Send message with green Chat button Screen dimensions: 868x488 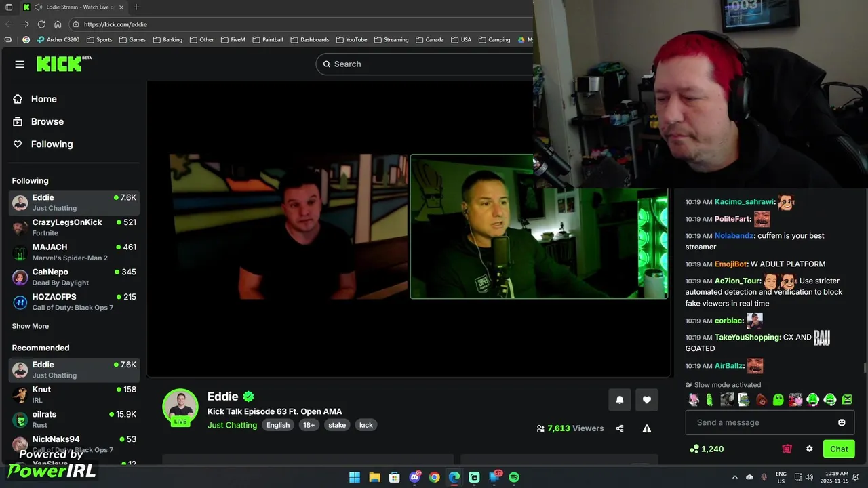coord(839,449)
